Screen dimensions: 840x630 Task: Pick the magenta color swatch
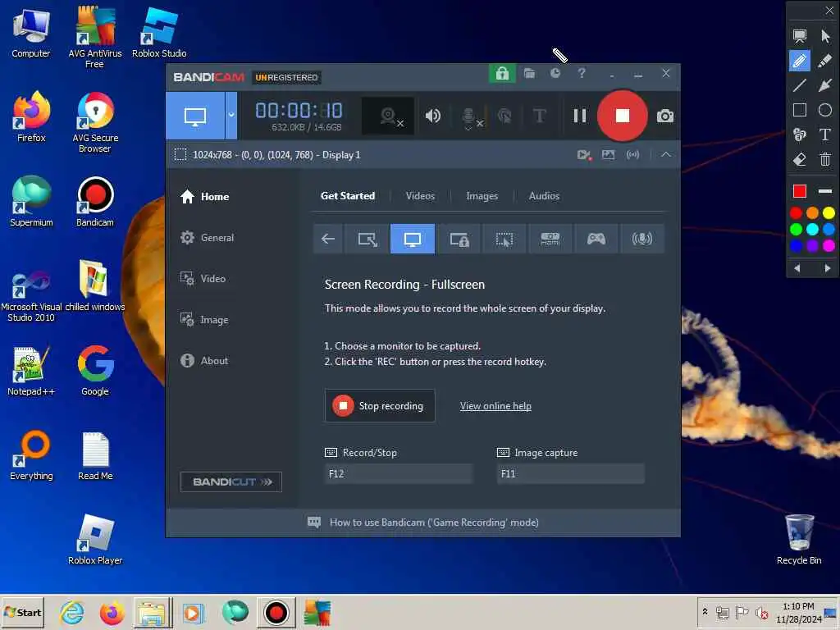tap(829, 245)
